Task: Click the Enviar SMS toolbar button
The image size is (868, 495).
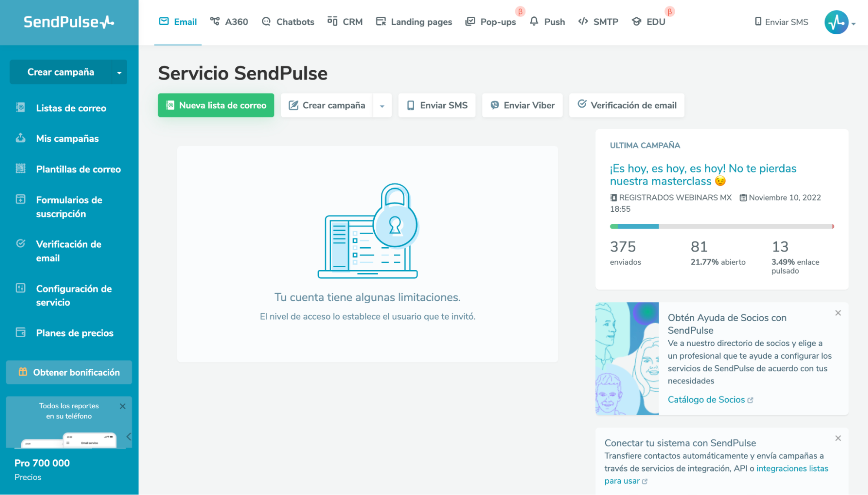Action: (437, 105)
